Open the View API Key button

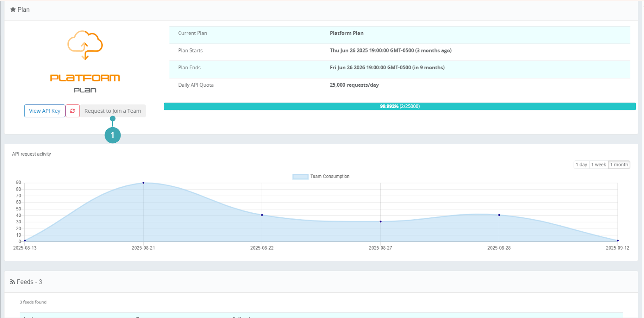45,111
